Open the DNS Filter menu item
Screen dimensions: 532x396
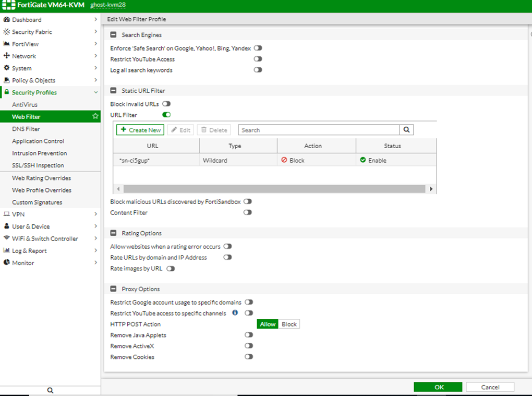pyautogui.click(x=26, y=129)
